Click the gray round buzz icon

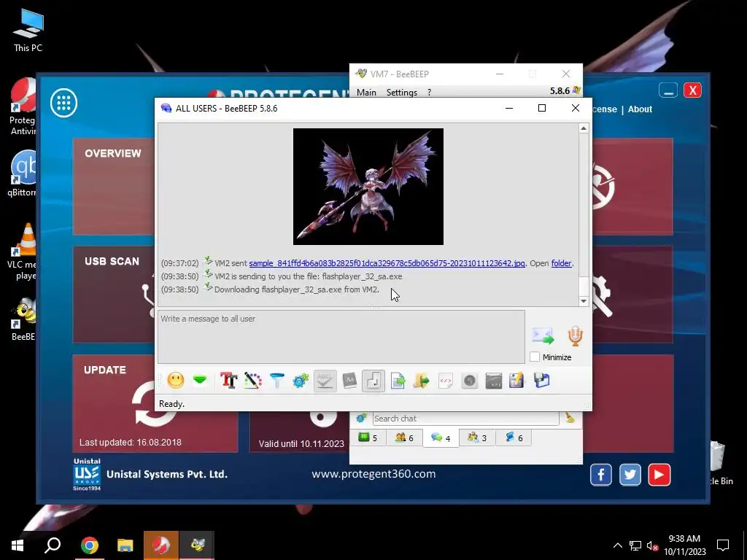coord(470,381)
